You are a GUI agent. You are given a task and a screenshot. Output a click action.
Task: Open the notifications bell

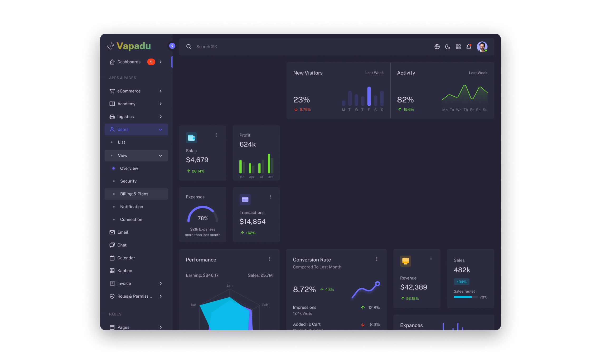(469, 47)
